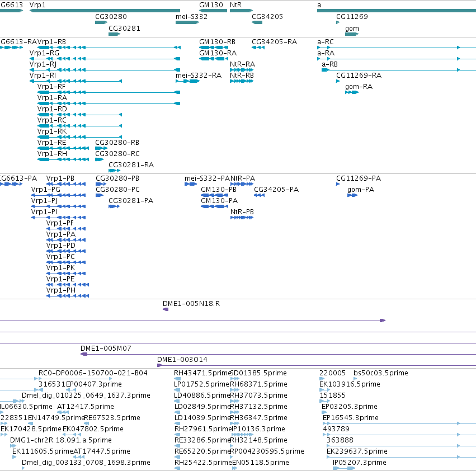Select the GM130-RA transcript label
Screen dimensions: 476x471
(218, 53)
